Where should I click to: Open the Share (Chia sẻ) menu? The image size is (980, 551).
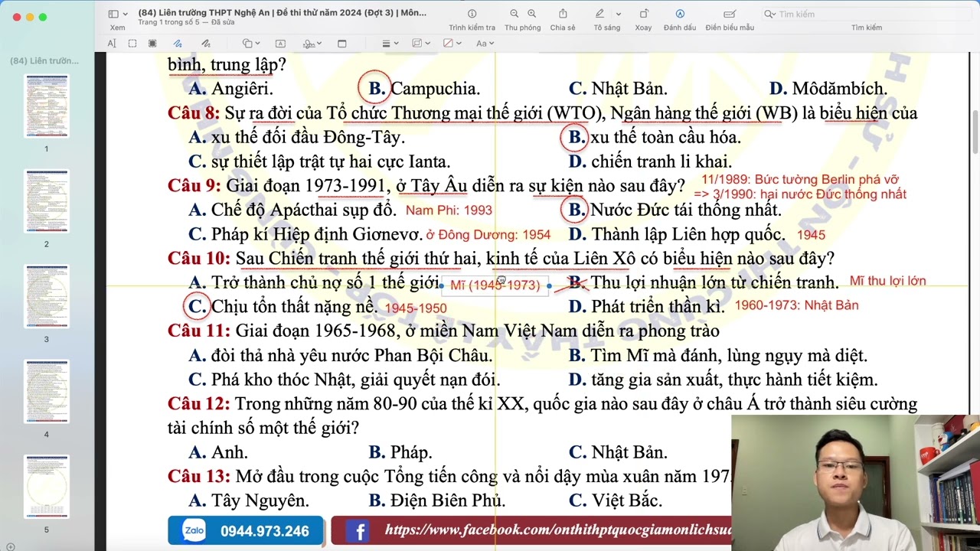click(x=563, y=14)
